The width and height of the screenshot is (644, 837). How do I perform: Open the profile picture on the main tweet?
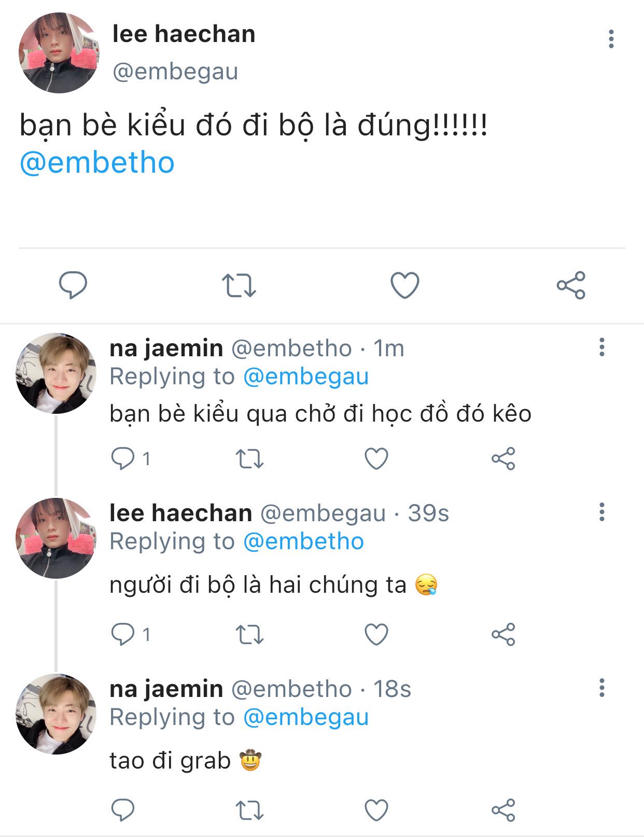pyautogui.click(x=58, y=53)
